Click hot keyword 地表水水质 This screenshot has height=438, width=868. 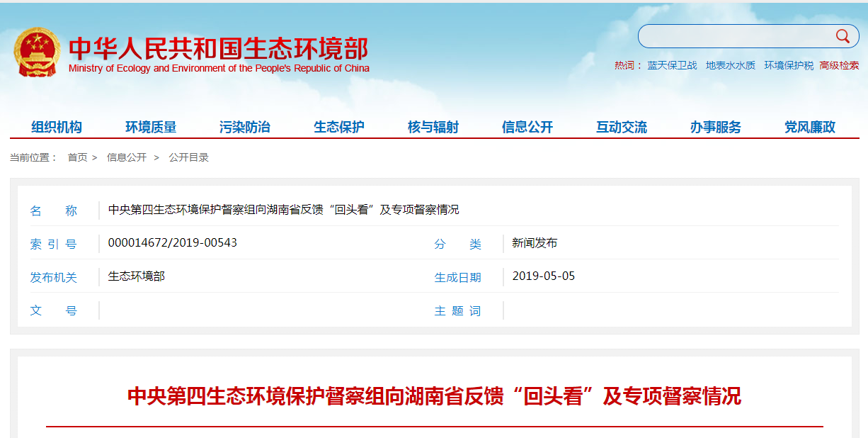[731, 65]
